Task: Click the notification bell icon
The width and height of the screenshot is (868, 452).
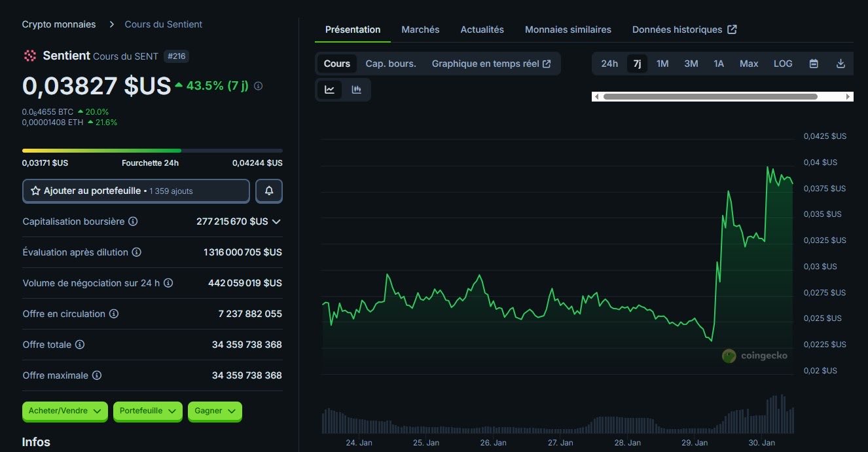Action: click(x=269, y=191)
